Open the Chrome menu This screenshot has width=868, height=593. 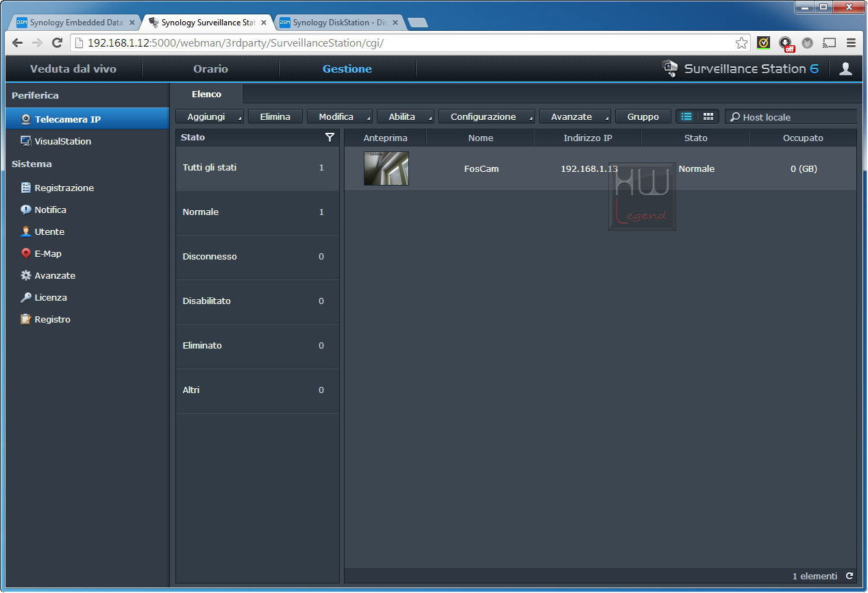851,42
